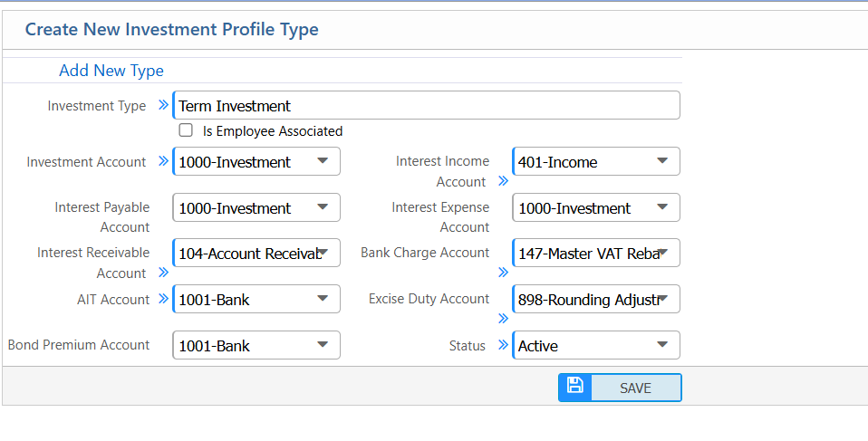This screenshot has width=868, height=441.
Task: Open the Status dropdown showing Active
Action: click(596, 345)
